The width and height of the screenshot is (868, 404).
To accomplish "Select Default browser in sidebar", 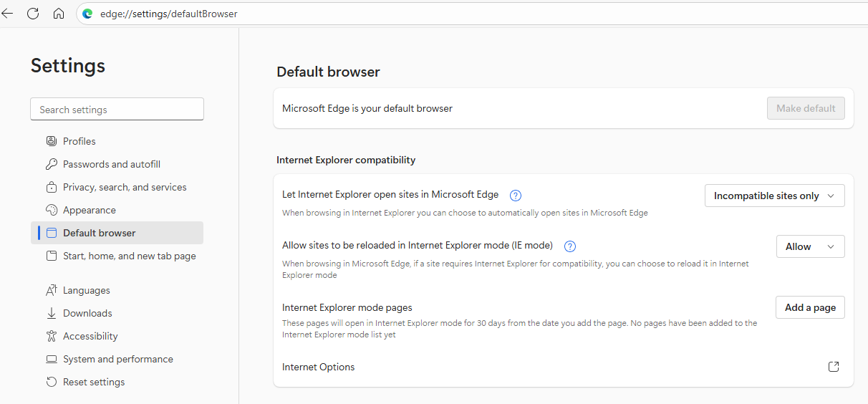I will coord(117,233).
